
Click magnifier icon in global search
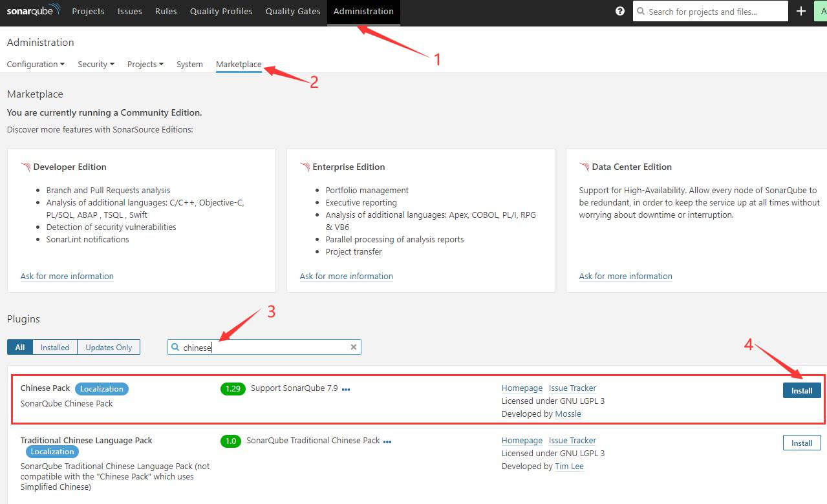(x=641, y=11)
